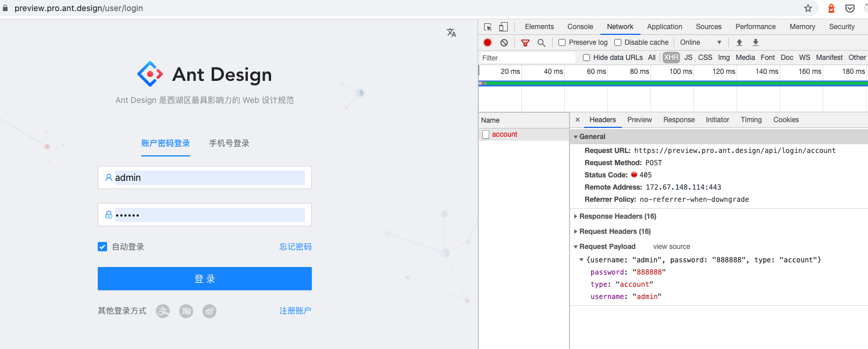This screenshot has width=868, height=349.
Task: Stop recording the network log
Action: [488, 42]
